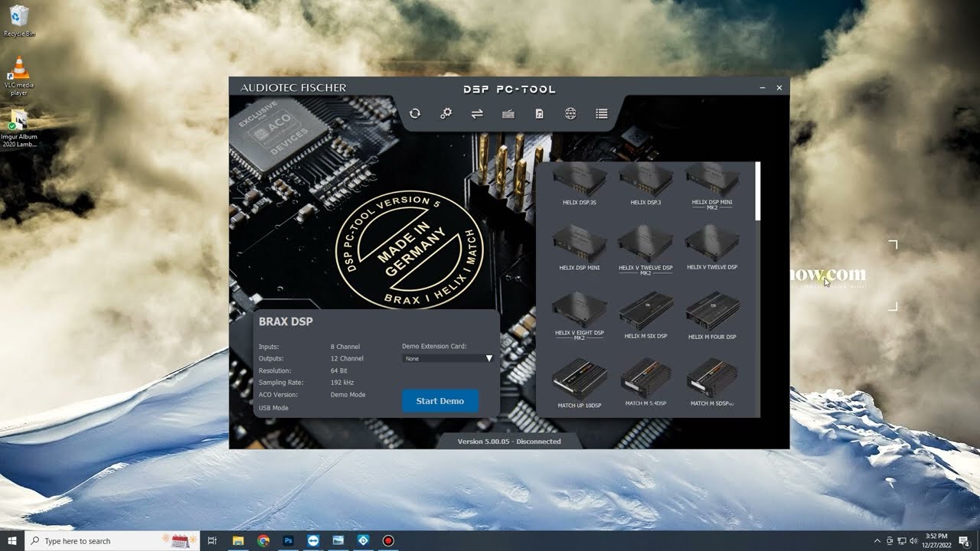Open the Photos app taskbar icon
This screenshot has height=551, width=980.
pos(338,541)
